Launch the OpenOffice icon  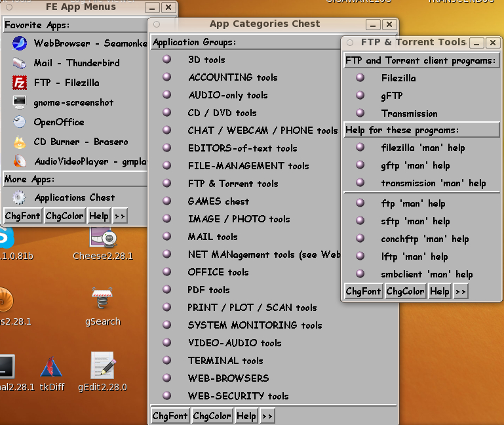point(20,122)
